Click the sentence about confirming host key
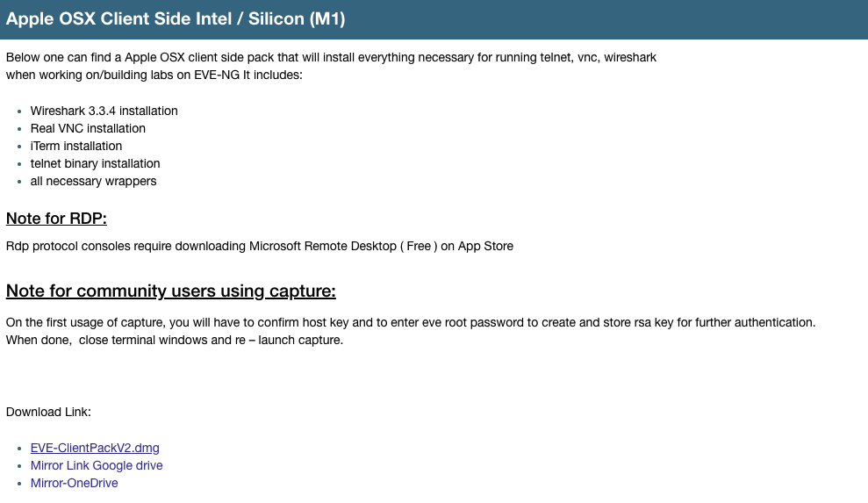 coord(411,322)
